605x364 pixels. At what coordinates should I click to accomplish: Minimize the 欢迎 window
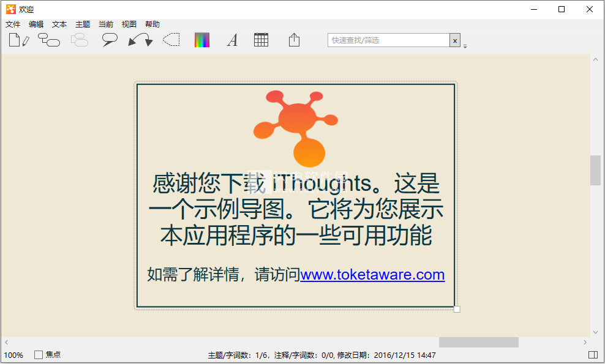534,9
